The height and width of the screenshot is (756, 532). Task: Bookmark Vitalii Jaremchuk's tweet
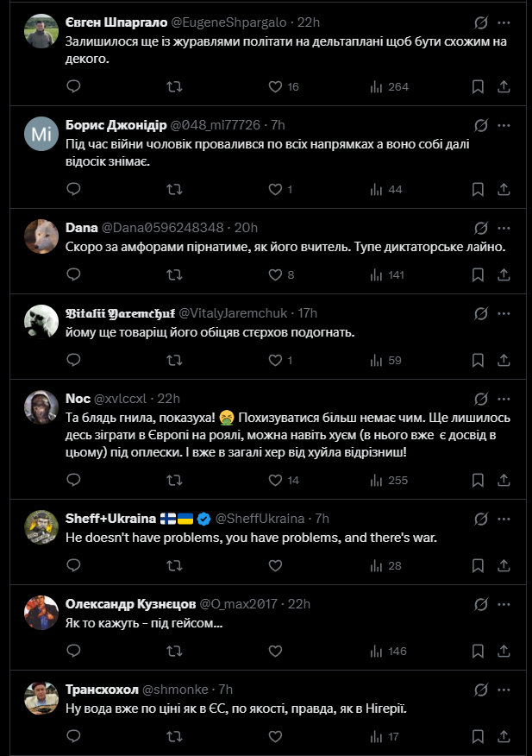click(478, 360)
